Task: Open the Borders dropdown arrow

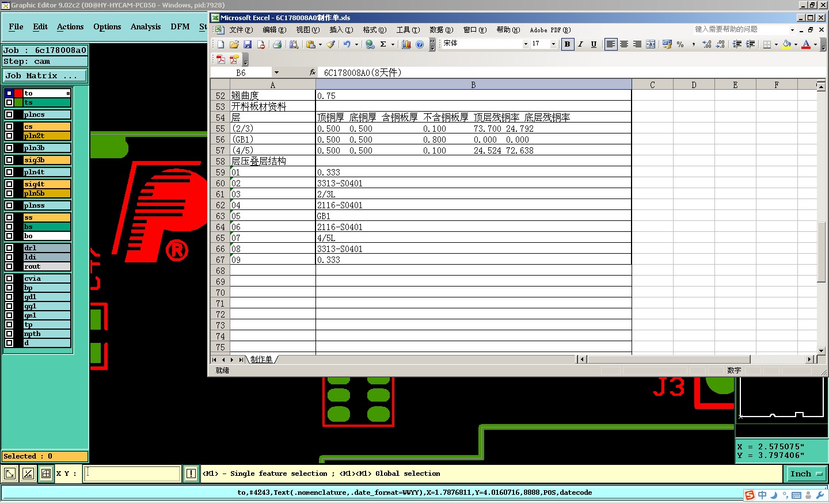Action: click(x=776, y=44)
